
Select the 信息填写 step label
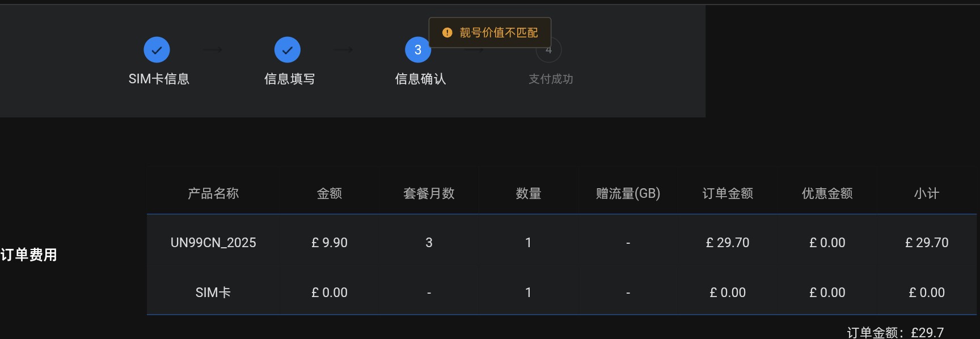coord(289,79)
